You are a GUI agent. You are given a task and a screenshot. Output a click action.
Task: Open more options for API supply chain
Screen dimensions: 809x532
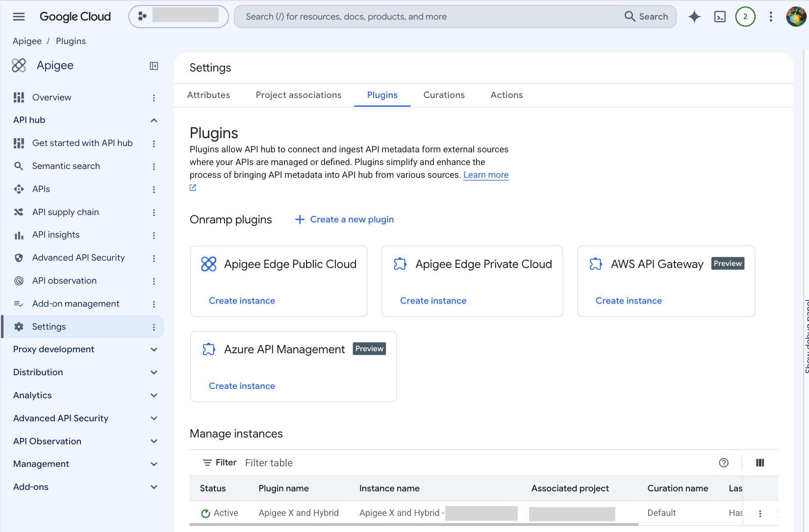(154, 213)
